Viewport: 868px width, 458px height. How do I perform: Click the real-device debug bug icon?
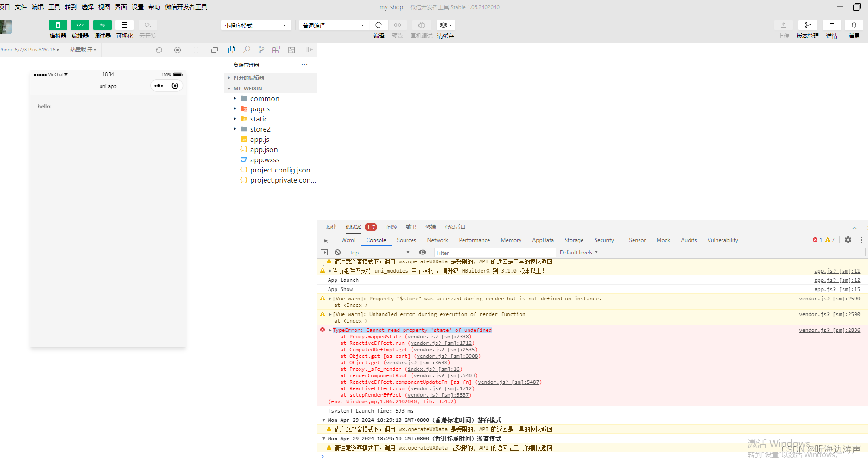click(421, 25)
